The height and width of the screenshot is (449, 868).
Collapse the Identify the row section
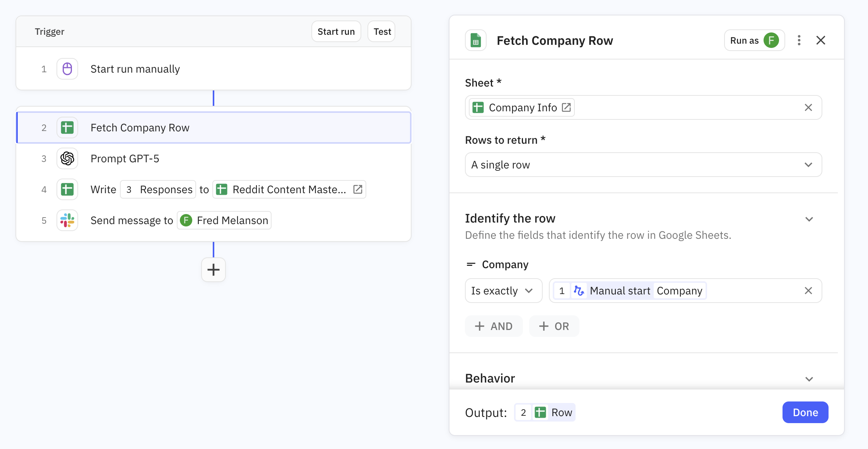click(809, 219)
